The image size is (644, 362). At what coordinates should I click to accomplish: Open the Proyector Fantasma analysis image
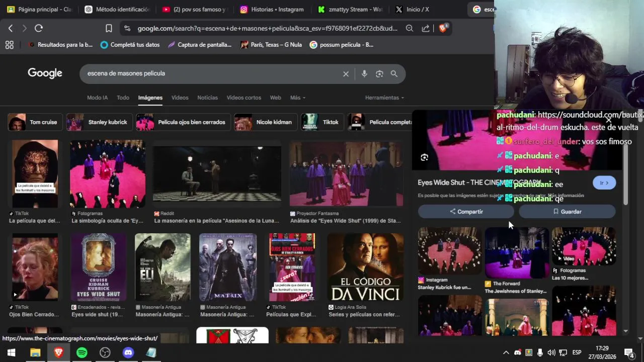point(346,174)
